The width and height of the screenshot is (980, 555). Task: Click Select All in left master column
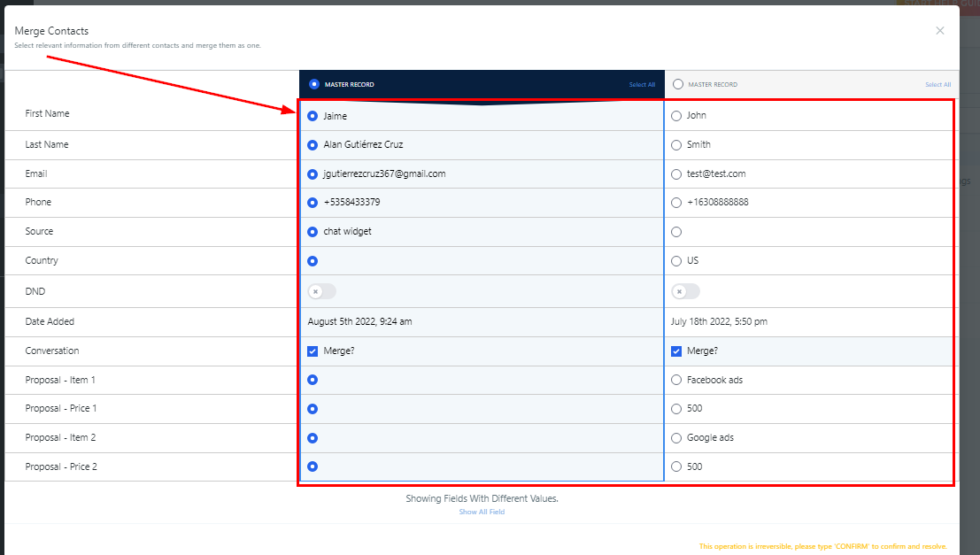[642, 84]
